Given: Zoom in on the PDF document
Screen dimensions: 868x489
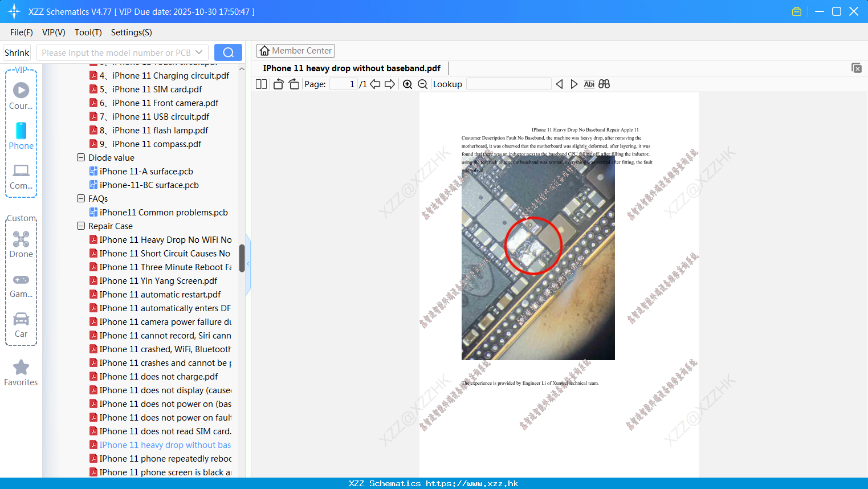Looking at the screenshot, I should coord(407,84).
